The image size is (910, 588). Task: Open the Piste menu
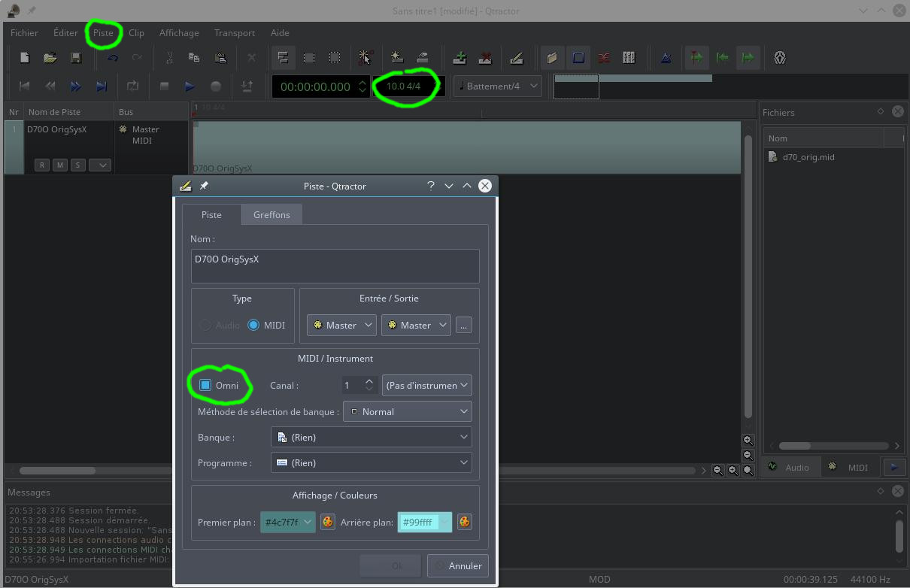[103, 33]
